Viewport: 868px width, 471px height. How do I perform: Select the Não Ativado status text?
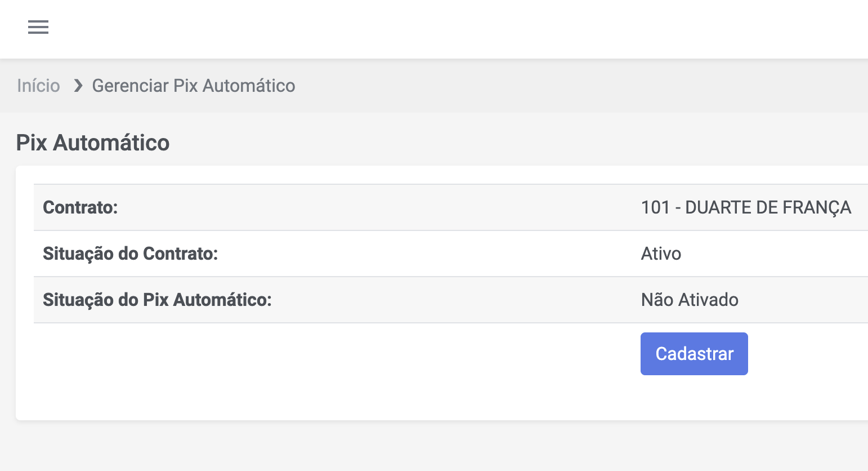(x=690, y=300)
